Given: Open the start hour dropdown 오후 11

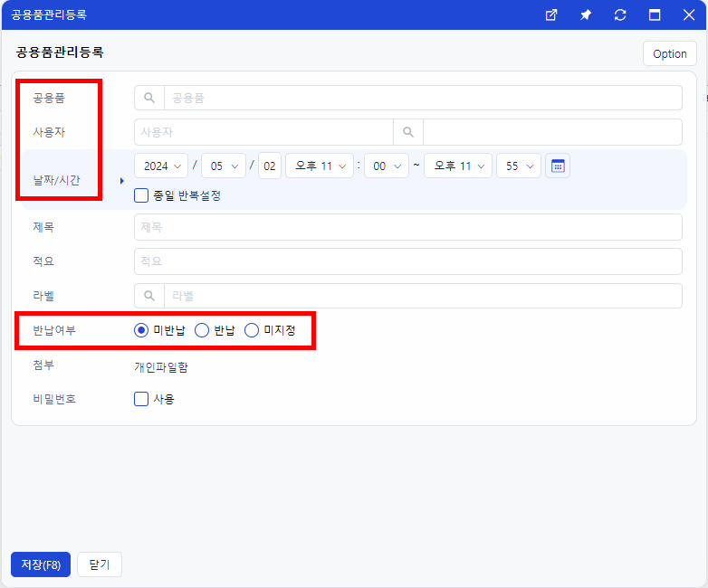Looking at the screenshot, I should tap(320, 166).
